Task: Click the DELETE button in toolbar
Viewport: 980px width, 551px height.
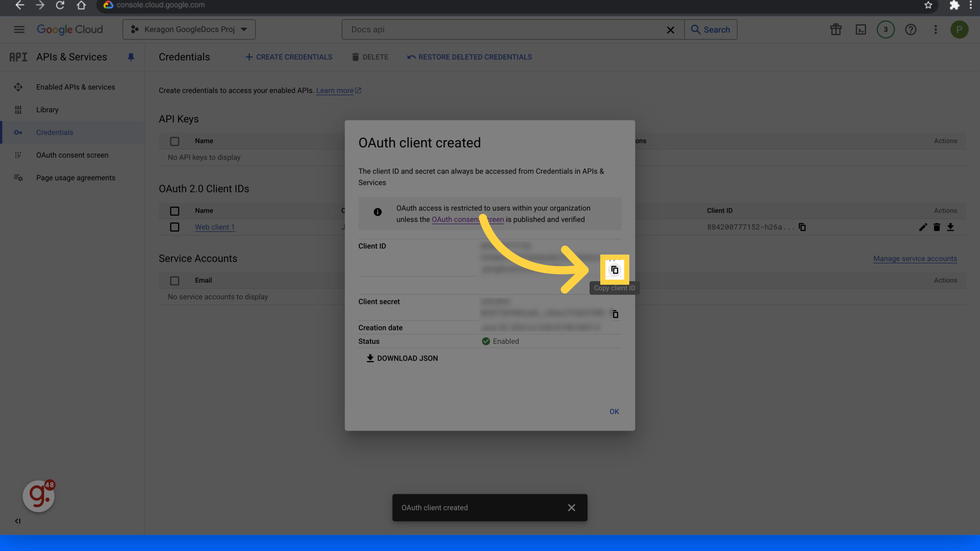Action: point(370,57)
